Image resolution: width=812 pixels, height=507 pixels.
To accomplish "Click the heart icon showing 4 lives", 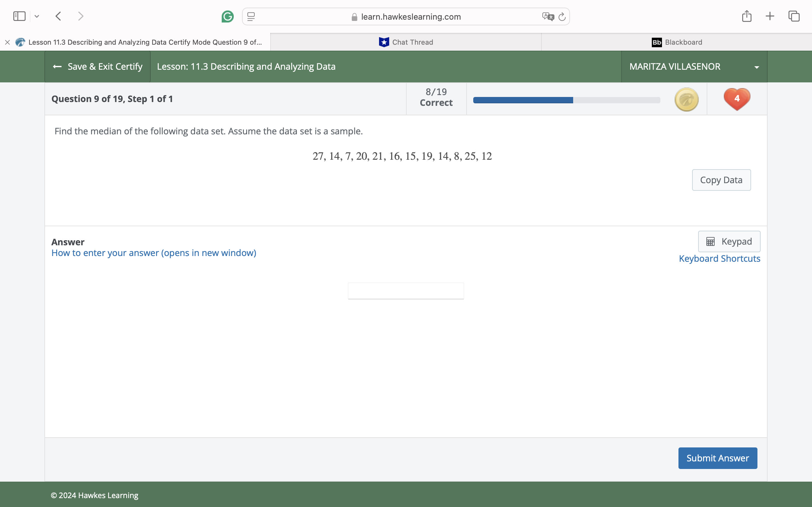I will pos(737,99).
